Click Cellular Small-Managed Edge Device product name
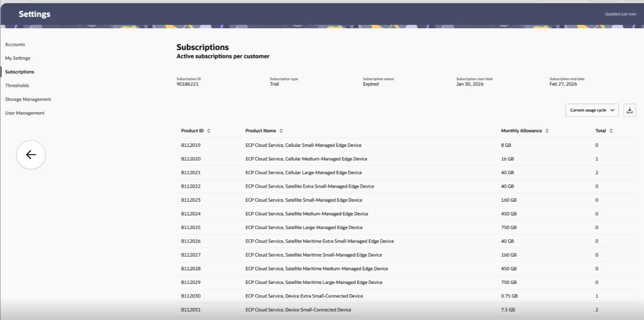Image resolution: width=644 pixels, height=320 pixels. (303, 145)
